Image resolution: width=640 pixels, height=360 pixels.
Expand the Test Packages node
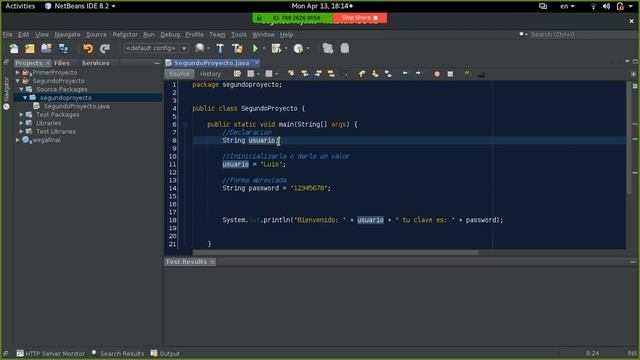tap(22, 115)
